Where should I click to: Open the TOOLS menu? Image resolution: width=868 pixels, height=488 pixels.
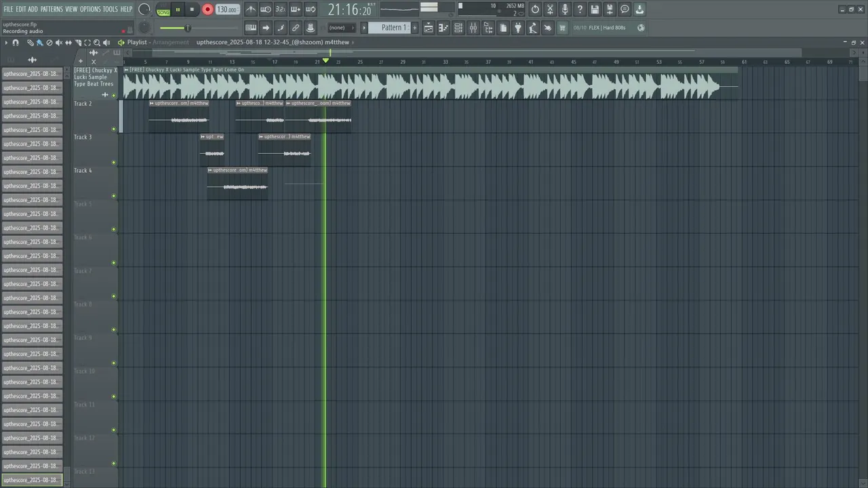(x=111, y=9)
